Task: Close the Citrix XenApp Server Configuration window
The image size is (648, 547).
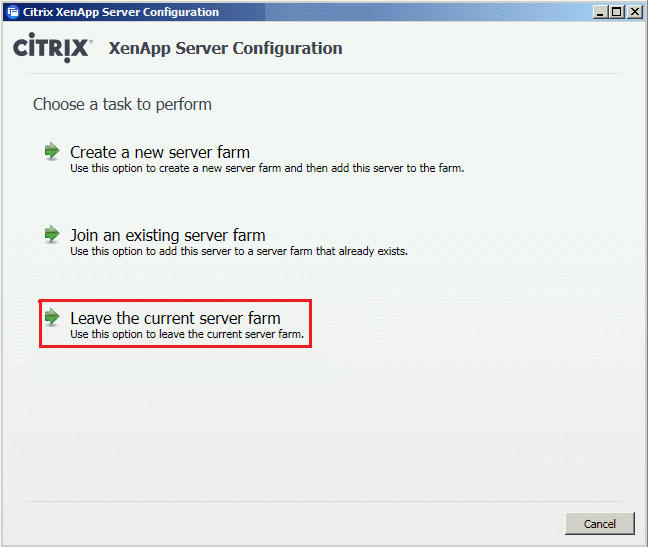Action: (634, 12)
